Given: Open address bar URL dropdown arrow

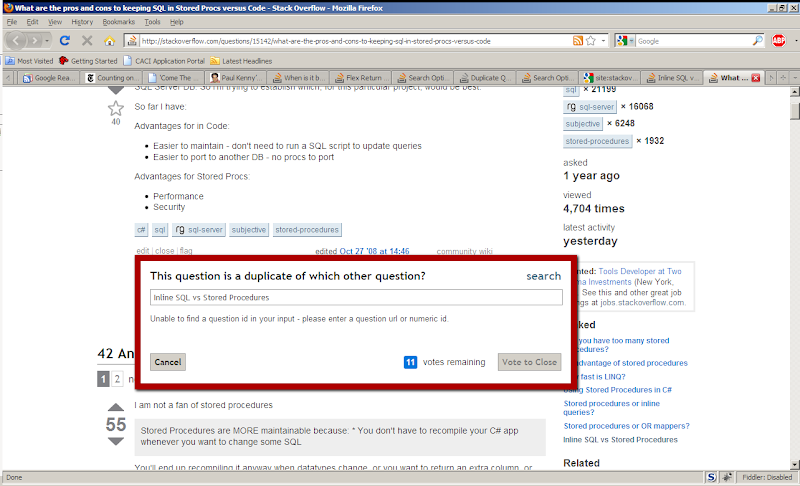Looking at the screenshot, I should (x=604, y=41).
